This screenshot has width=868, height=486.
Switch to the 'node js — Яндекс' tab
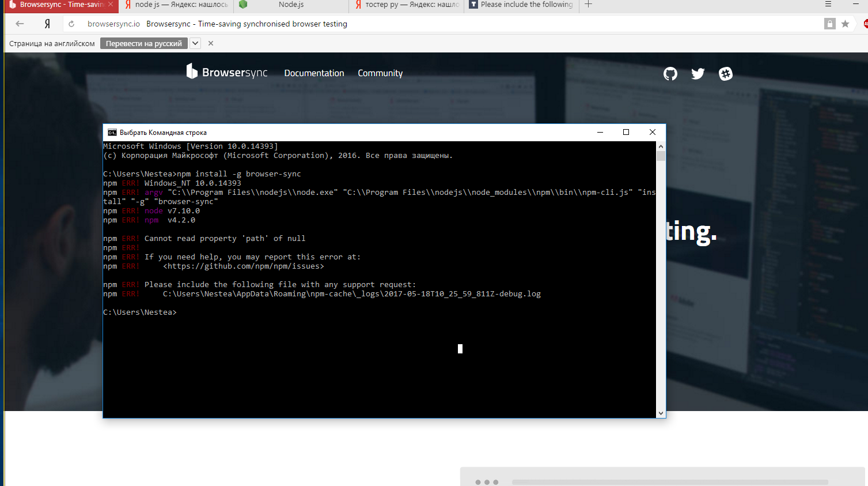pyautogui.click(x=177, y=5)
